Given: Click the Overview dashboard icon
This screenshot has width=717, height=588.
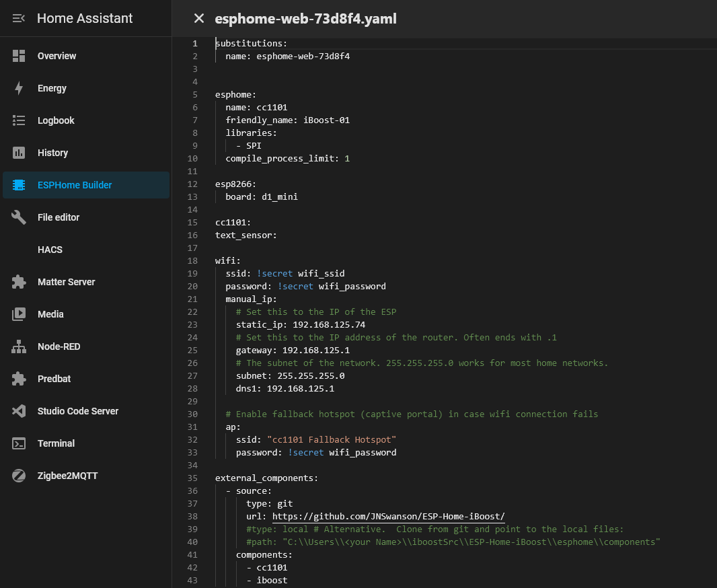Looking at the screenshot, I should click(x=19, y=56).
